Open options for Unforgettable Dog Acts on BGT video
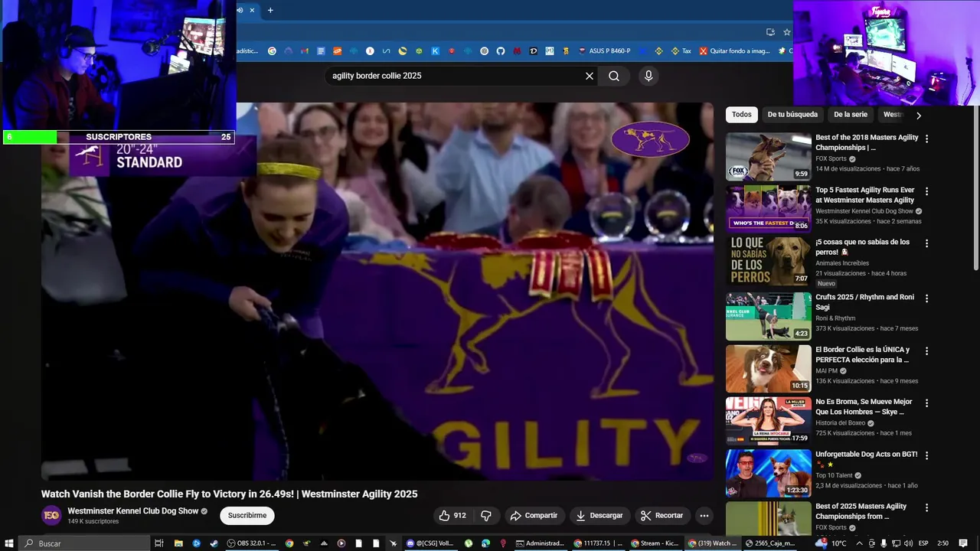The image size is (980, 551). (926, 455)
